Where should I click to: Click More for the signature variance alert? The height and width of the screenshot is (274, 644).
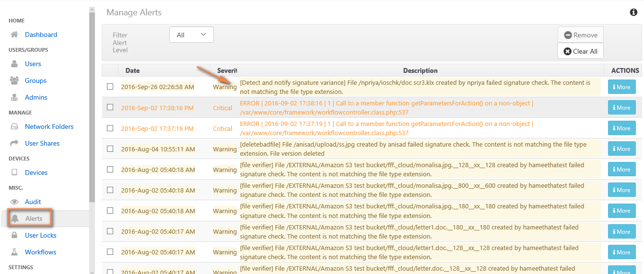(x=621, y=87)
